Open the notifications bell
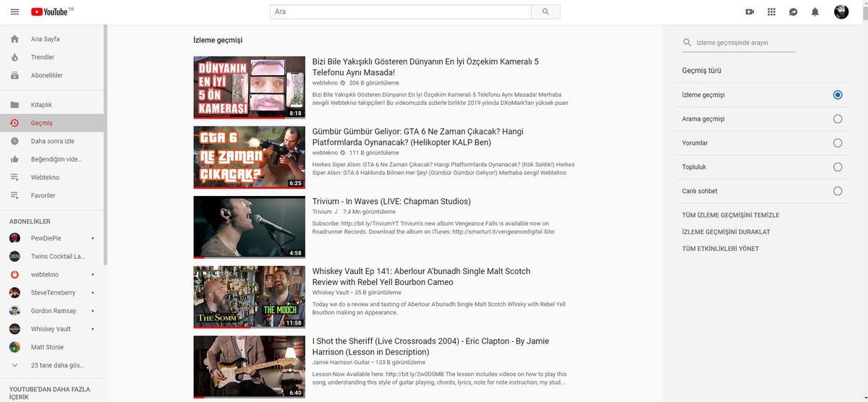Image resolution: width=868 pixels, height=402 pixels. (815, 12)
